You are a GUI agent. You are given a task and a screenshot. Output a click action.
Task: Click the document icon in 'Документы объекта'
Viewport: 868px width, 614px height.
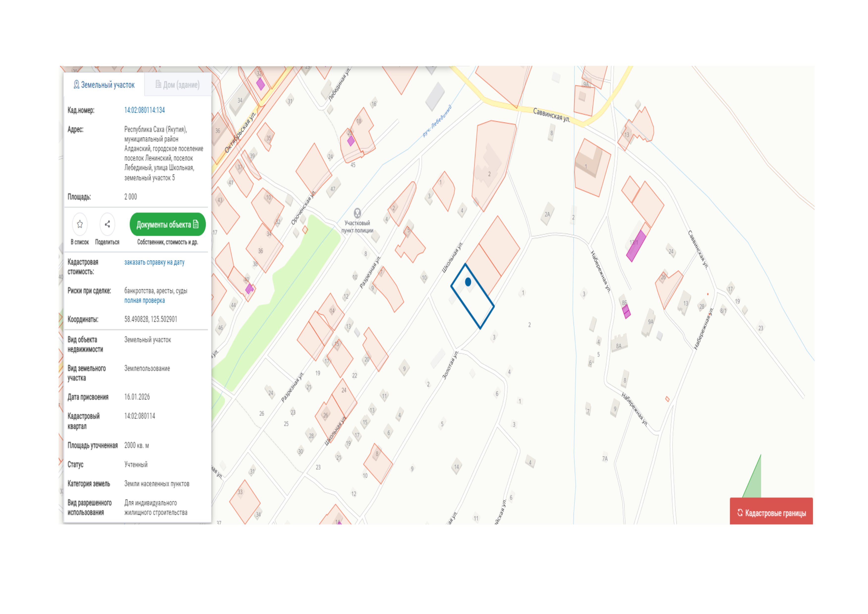click(x=196, y=224)
